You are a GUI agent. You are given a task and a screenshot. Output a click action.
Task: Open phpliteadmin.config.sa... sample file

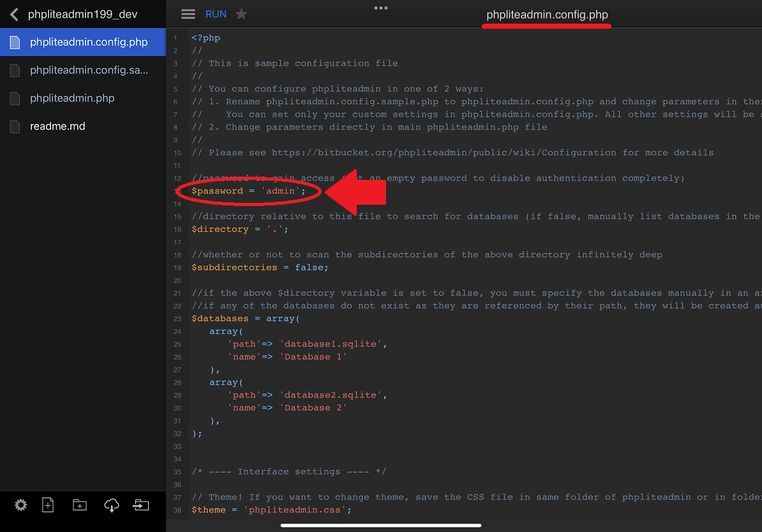click(x=82, y=70)
